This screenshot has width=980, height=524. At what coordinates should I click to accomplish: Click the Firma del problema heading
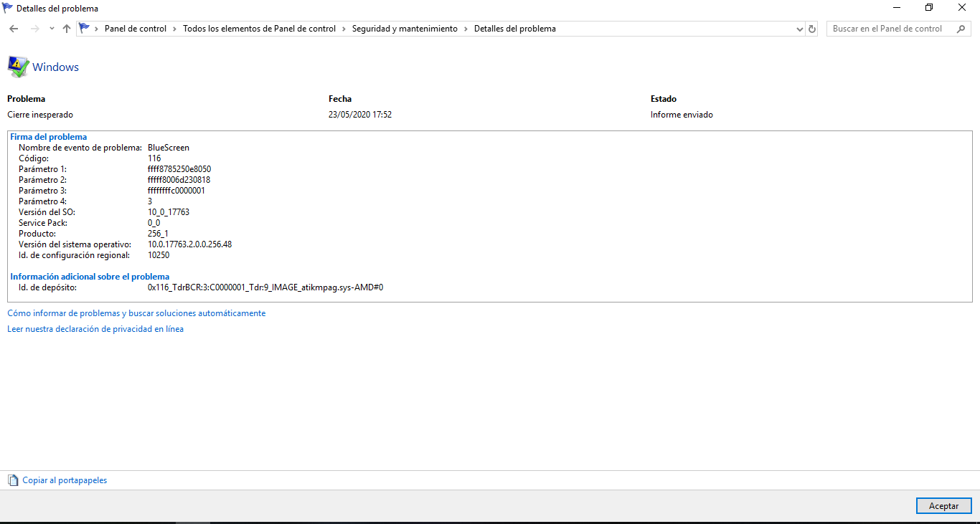49,137
